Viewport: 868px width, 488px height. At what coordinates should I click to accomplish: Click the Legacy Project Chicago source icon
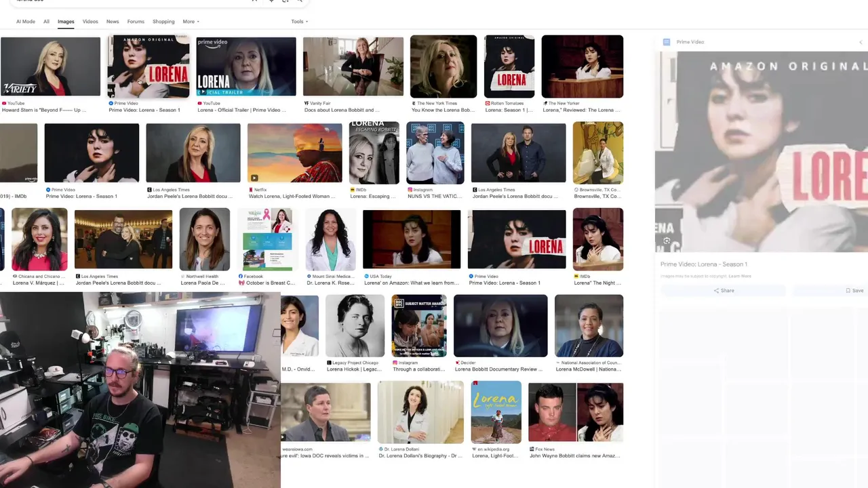329,363
